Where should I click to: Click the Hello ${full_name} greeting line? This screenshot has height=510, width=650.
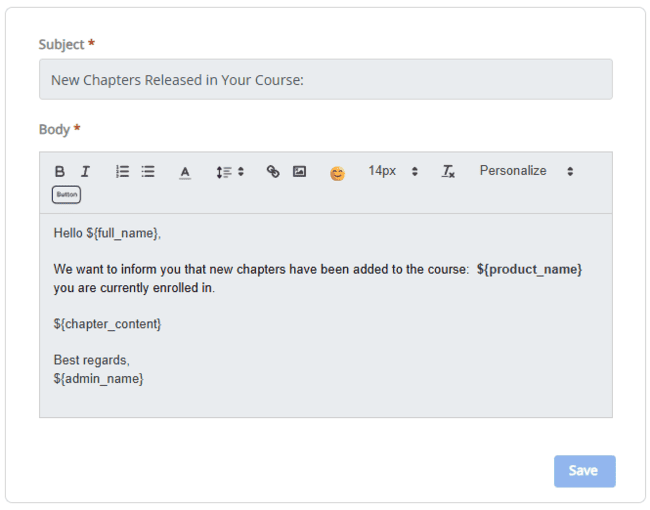click(107, 233)
